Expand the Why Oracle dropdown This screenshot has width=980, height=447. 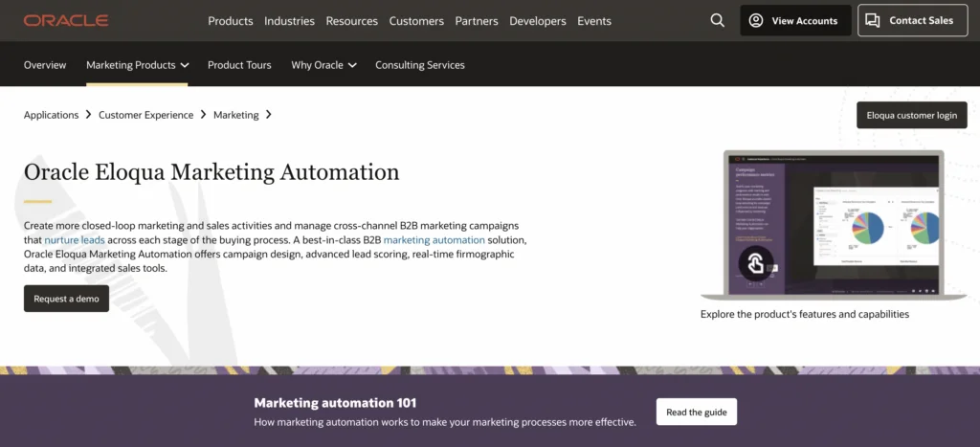pyautogui.click(x=323, y=65)
